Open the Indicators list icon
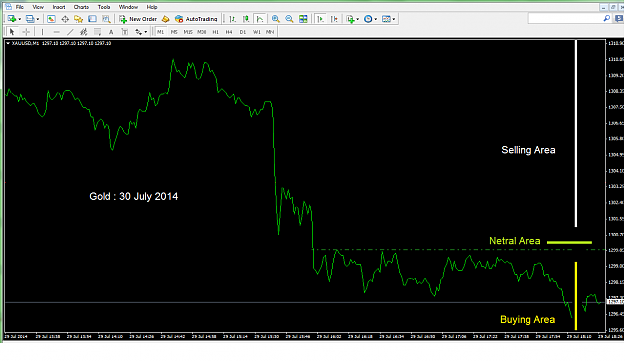 pos(350,19)
